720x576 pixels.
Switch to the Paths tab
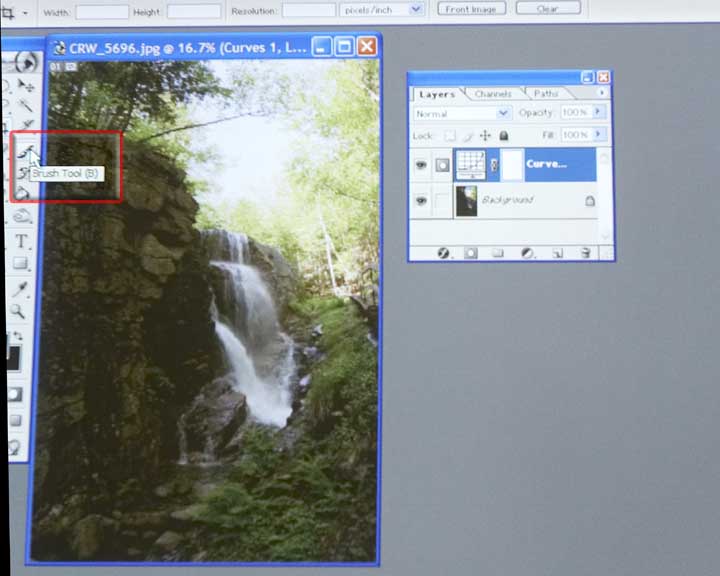pos(546,93)
